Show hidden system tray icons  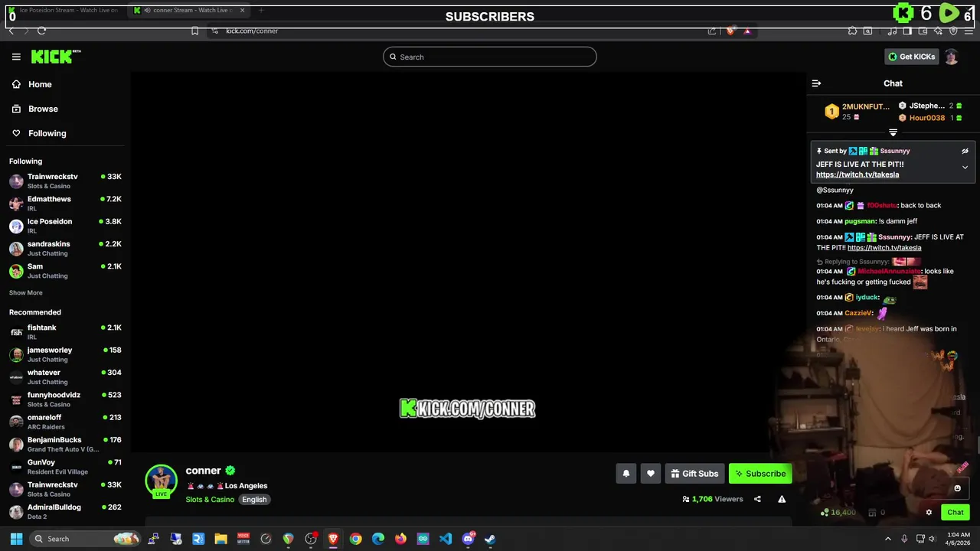pyautogui.click(x=888, y=539)
